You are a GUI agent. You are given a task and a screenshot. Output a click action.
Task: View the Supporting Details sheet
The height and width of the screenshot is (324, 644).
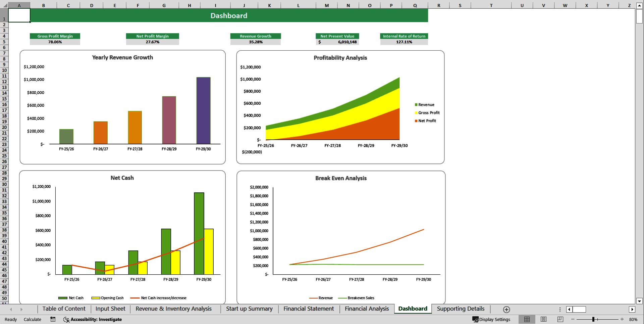coord(460,309)
